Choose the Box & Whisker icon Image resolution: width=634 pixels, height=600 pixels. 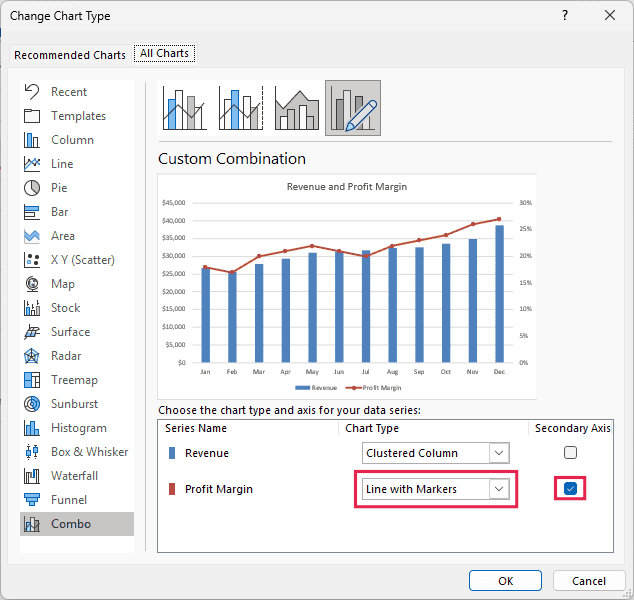tap(32, 452)
